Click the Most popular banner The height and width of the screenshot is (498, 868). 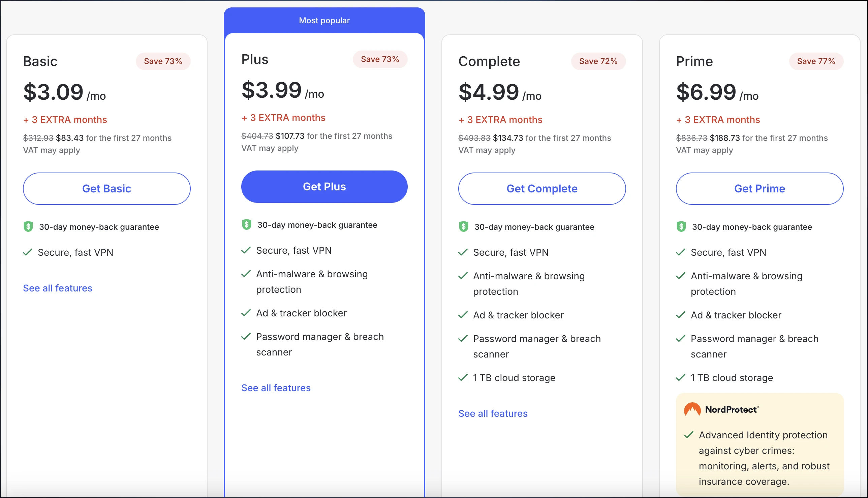pyautogui.click(x=324, y=20)
